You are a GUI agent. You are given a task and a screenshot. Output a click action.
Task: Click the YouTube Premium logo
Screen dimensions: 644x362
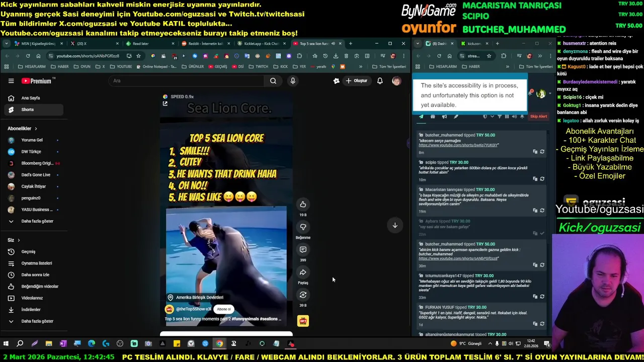pos(38,80)
